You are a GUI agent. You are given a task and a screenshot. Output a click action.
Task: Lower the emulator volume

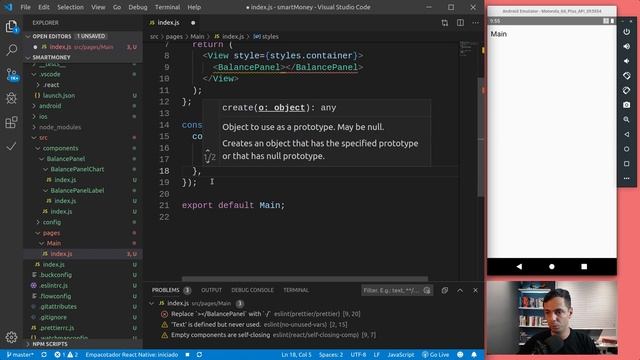627,61
